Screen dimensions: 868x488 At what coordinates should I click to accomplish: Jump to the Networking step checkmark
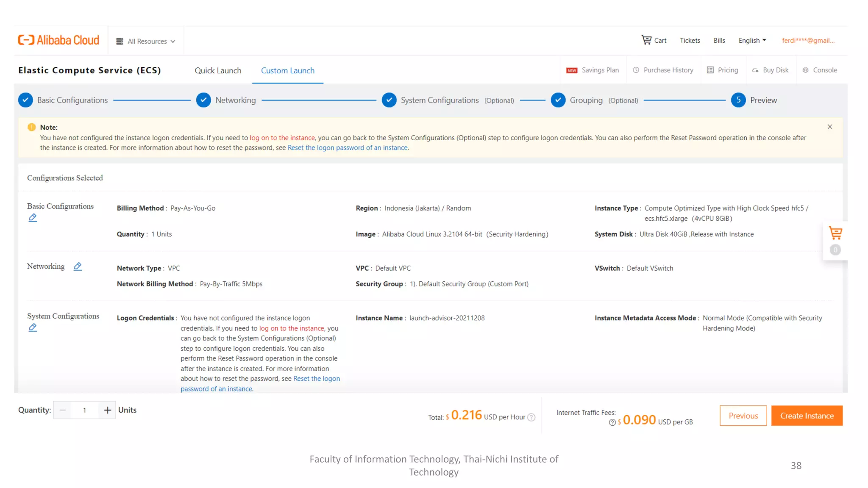(203, 100)
